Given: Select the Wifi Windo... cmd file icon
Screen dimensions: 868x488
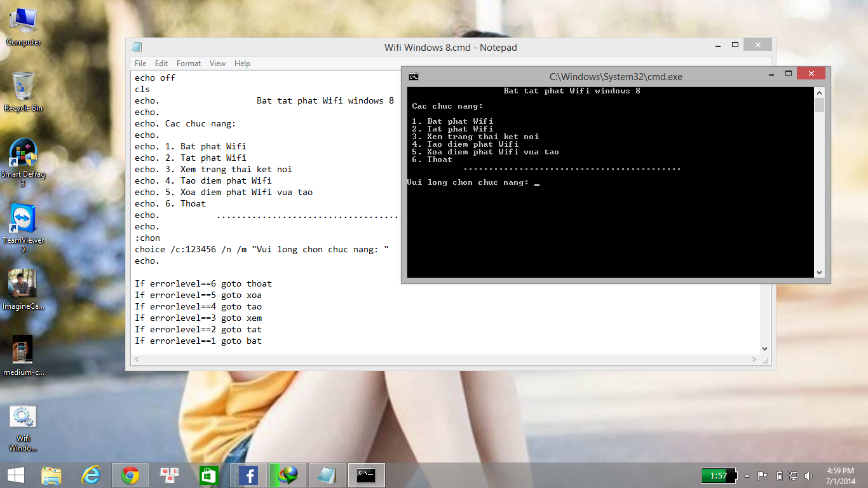Looking at the screenshot, I should click(x=24, y=428).
